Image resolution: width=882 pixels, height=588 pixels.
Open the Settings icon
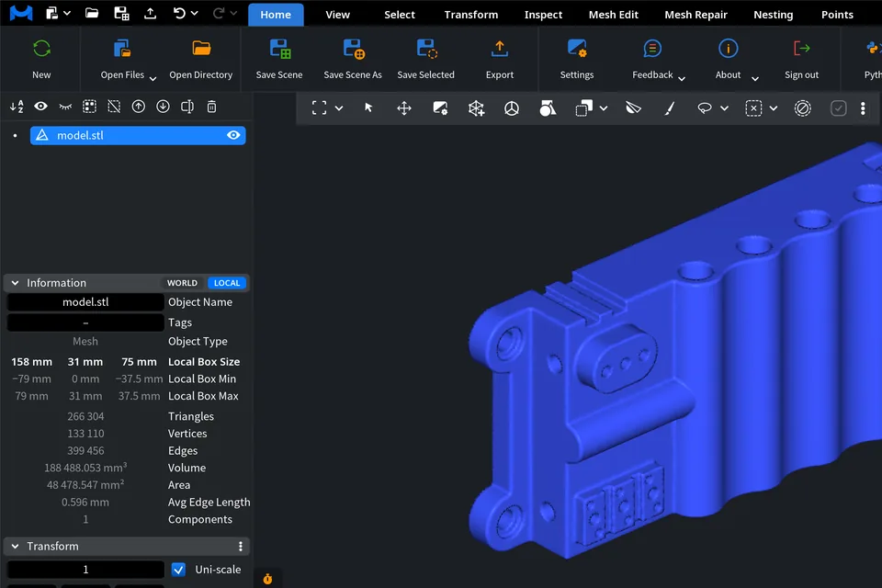pos(577,49)
